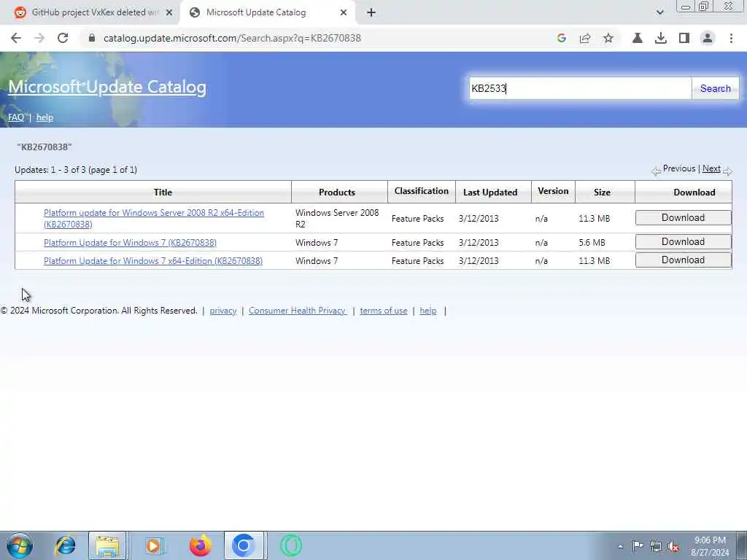
Task: Download the Windows Server 2008 R2 update
Action: [x=683, y=217]
